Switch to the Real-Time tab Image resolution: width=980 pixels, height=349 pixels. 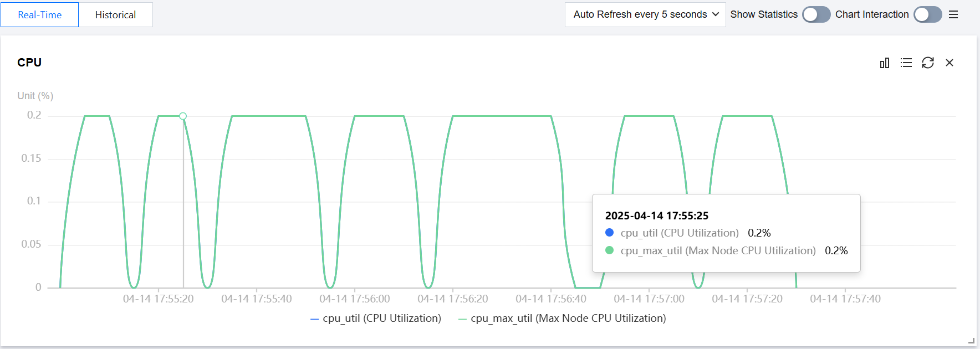[39, 15]
